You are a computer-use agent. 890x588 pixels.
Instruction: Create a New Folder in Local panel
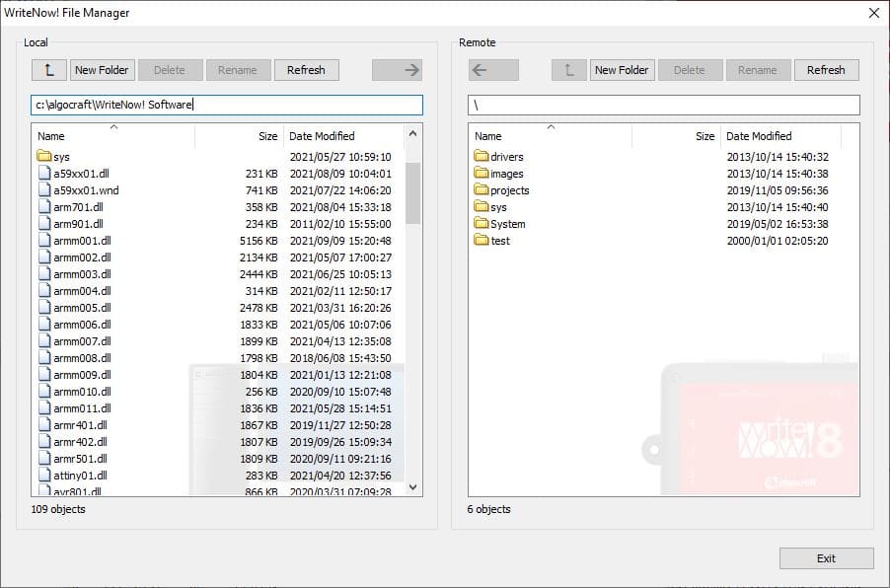pos(103,70)
